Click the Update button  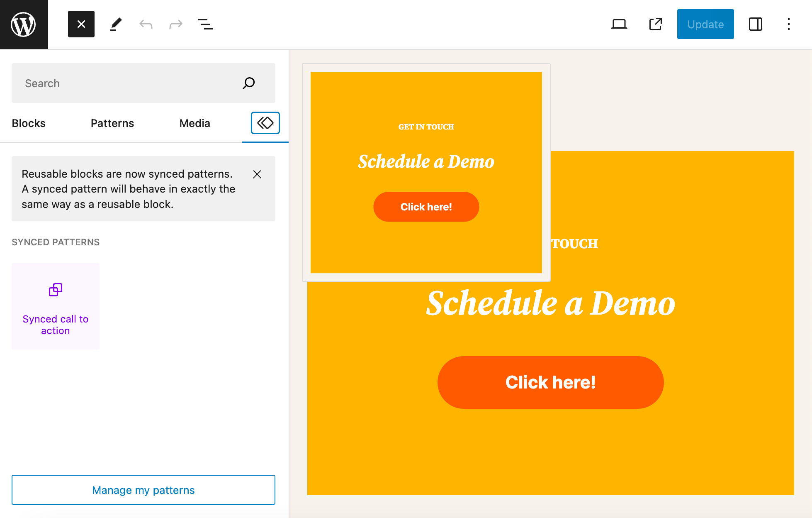pos(705,24)
